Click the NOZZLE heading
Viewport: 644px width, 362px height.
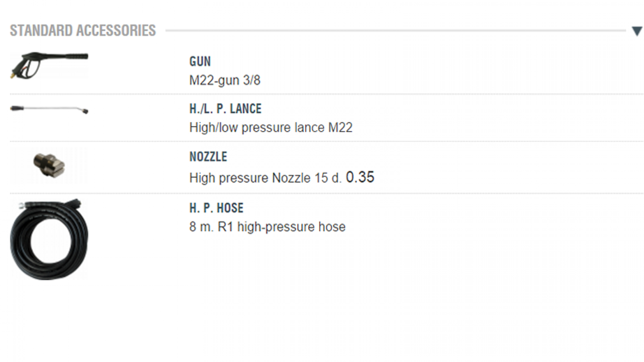pos(208,157)
